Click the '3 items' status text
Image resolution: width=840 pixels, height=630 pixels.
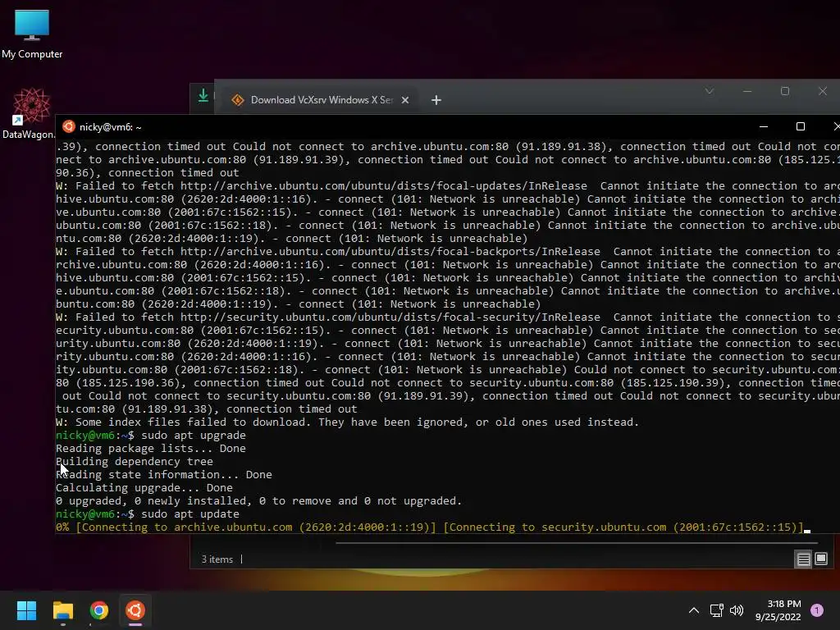click(217, 559)
